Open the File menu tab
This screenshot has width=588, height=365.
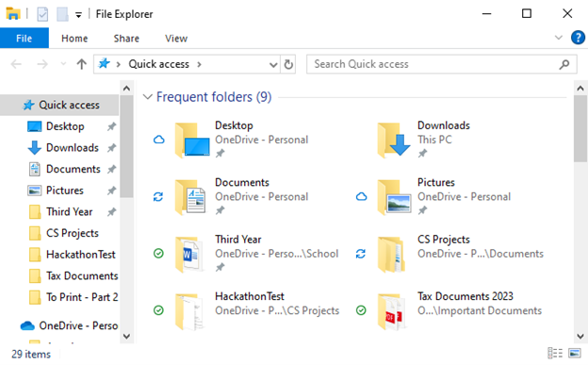[x=24, y=39]
